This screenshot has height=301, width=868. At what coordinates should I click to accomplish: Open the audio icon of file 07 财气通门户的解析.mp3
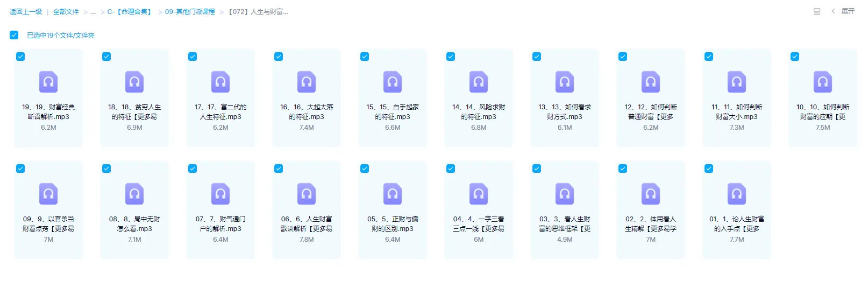pos(220,194)
